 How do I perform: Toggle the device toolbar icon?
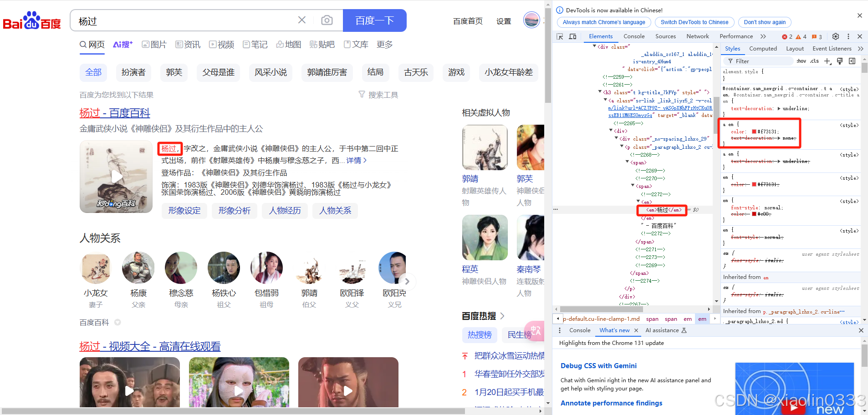pyautogui.click(x=572, y=36)
